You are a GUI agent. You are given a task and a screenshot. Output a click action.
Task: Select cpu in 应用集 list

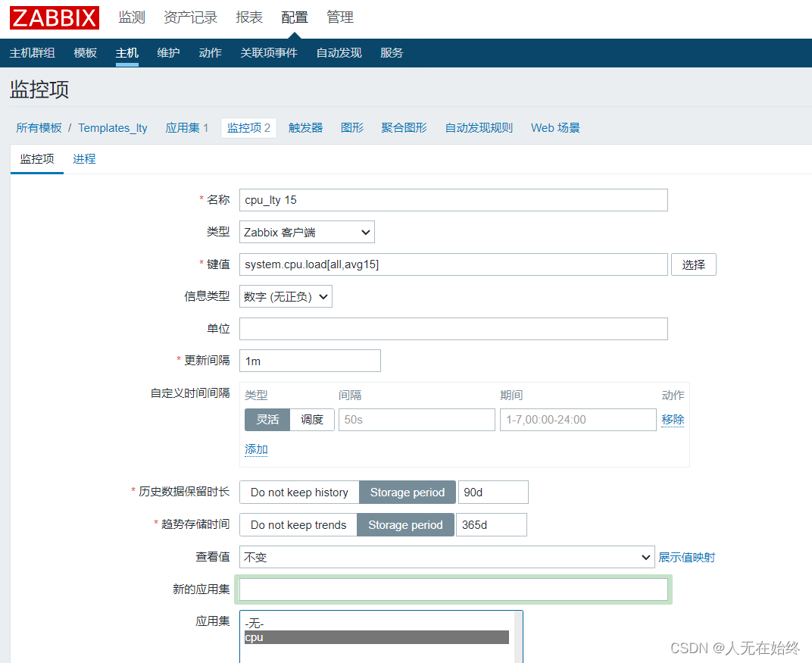(377, 637)
